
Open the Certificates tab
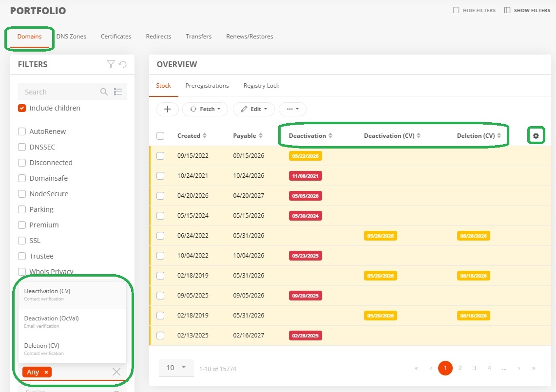coord(116,37)
